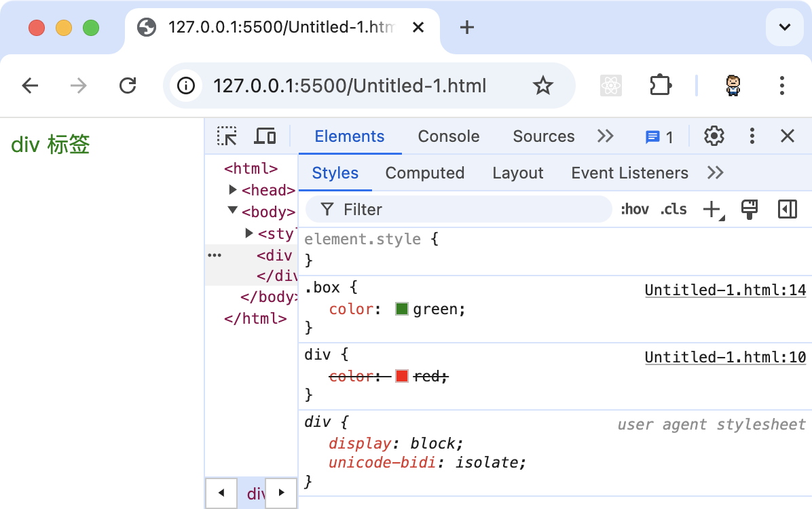Click the Filter styles input field

468,210
